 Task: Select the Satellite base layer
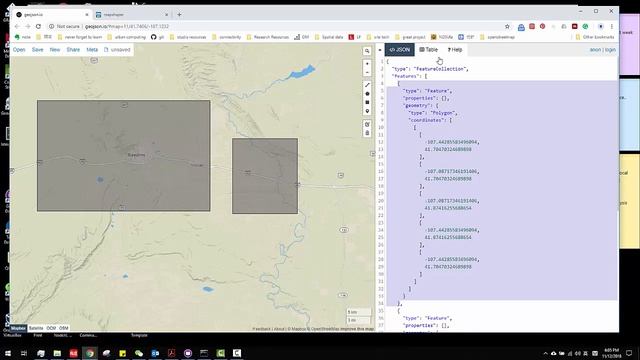[x=36, y=328]
